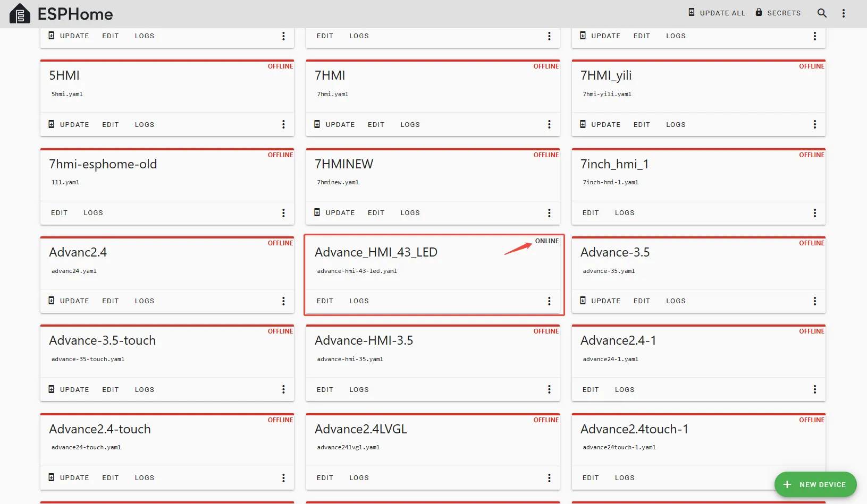Click the 7hminew.yaml file name
This screenshot has width=867, height=504.
pyautogui.click(x=338, y=182)
